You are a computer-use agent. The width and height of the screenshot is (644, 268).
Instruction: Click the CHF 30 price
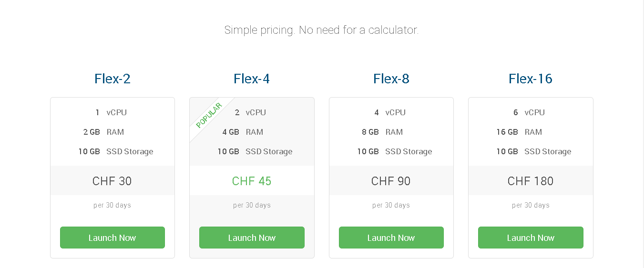click(112, 181)
